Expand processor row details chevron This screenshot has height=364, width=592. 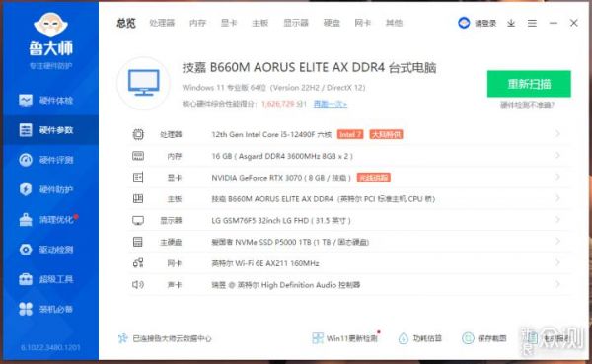[557, 134]
